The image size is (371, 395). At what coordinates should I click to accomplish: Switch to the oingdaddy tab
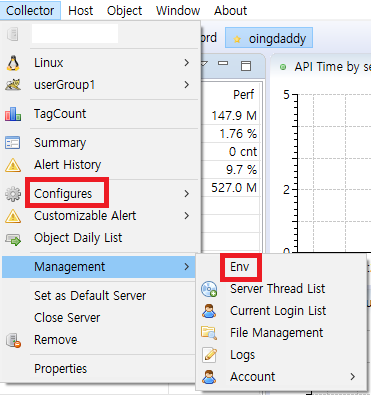[x=269, y=38]
